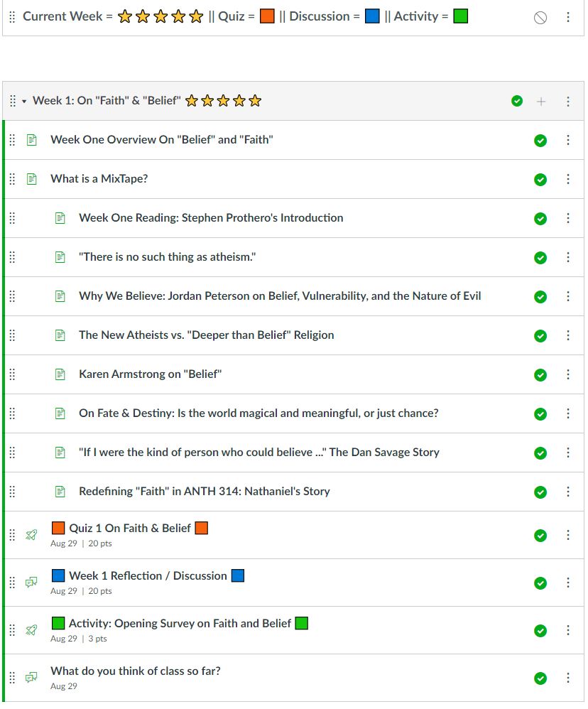Open options for On Fate & Destiny
The width and height of the screenshot is (588, 709).
point(567,413)
